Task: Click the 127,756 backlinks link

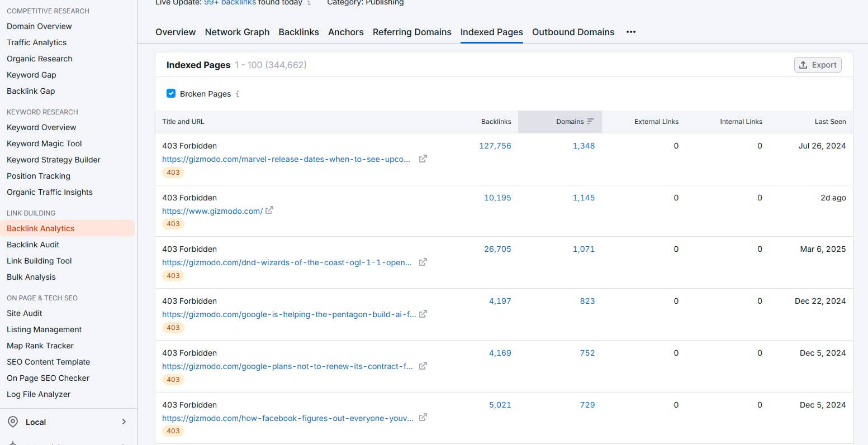Action: (495, 146)
